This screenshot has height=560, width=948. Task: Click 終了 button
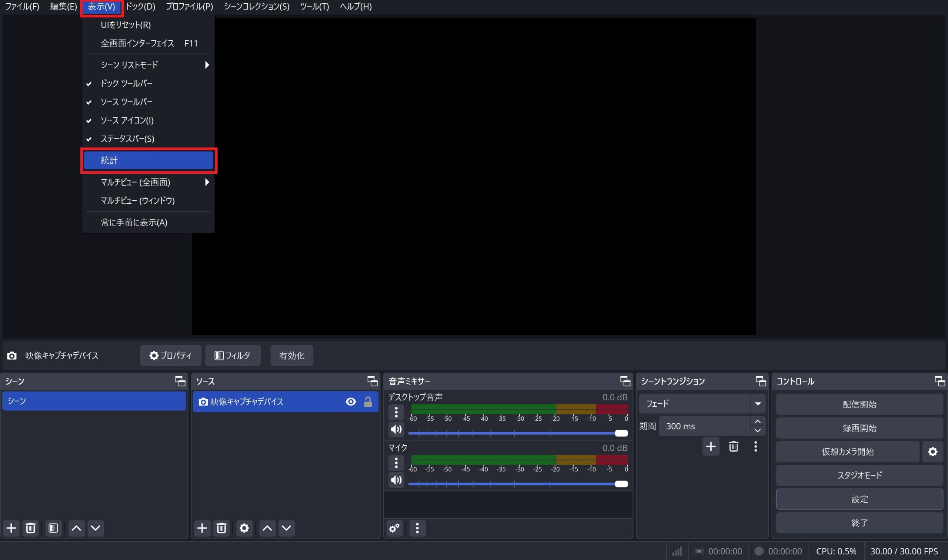[859, 523]
